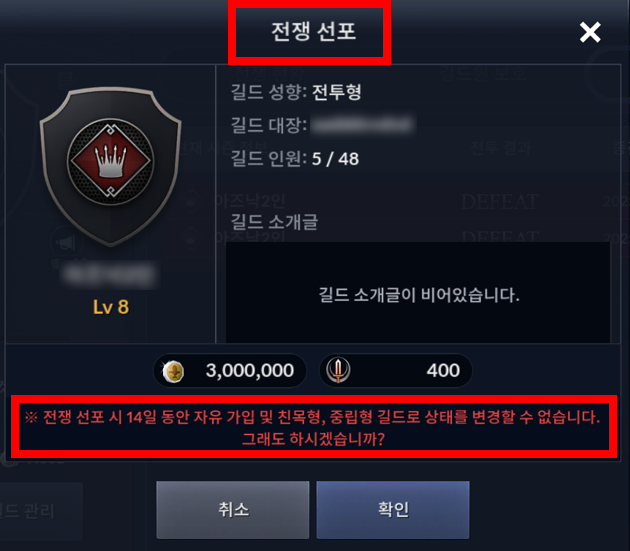
Task: Click the faded megaphone icon behind dialog
Action: 66,243
